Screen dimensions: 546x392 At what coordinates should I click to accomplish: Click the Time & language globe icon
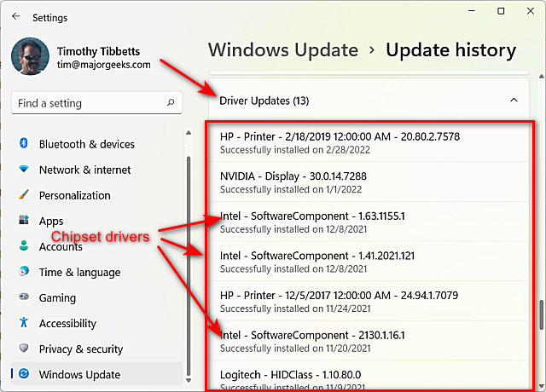pyautogui.click(x=24, y=272)
